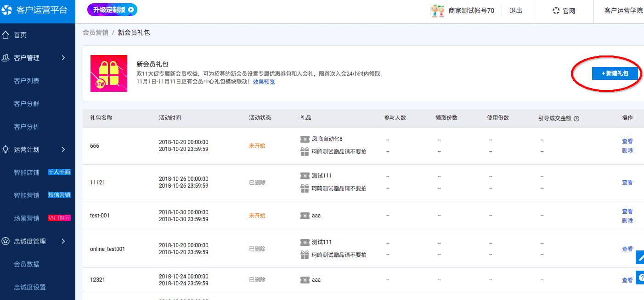Open the 效果预览 link
This screenshot has width=644, height=300.
point(264,82)
